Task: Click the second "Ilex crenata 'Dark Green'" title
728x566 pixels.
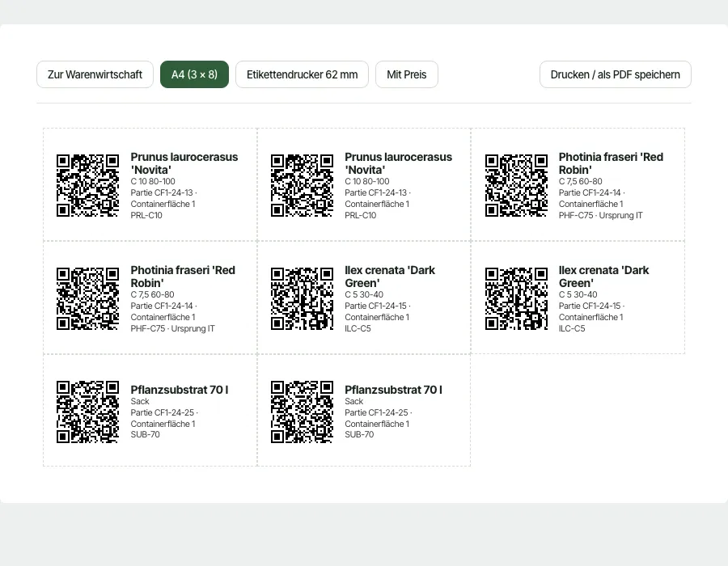Action: (604, 277)
